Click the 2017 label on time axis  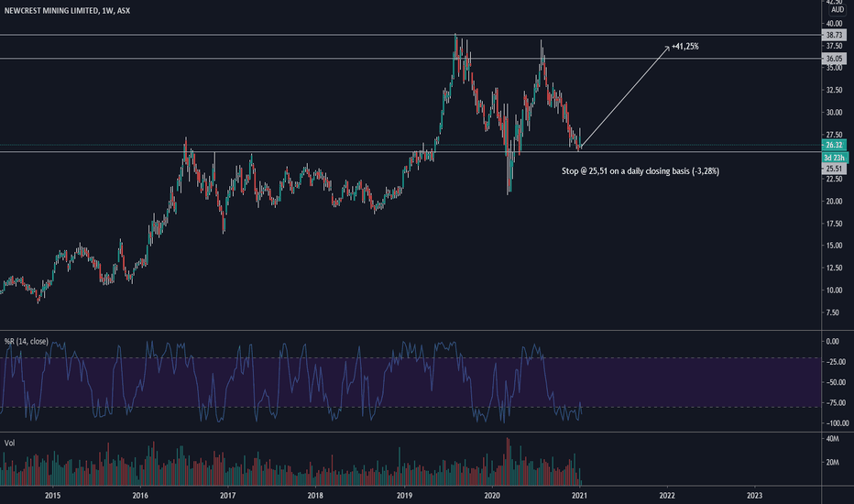227,495
